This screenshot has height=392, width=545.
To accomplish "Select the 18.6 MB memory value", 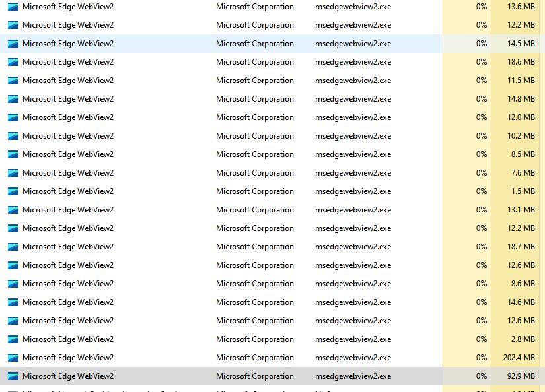I will (521, 62).
